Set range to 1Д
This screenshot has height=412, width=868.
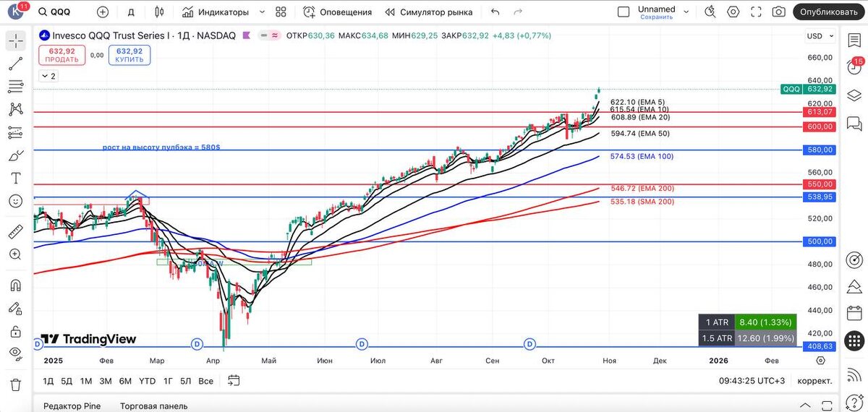(48, 380)
